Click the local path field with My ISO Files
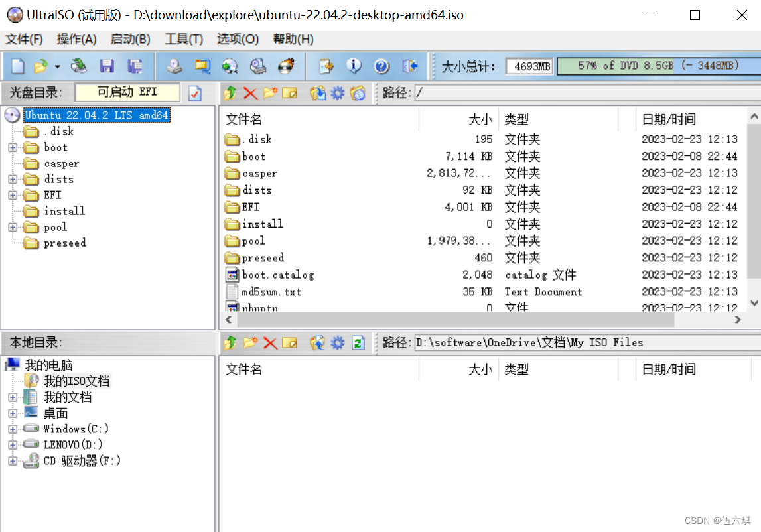Image resolution: width=761 pixels, height=532 pixels. (x=587, y=343)
